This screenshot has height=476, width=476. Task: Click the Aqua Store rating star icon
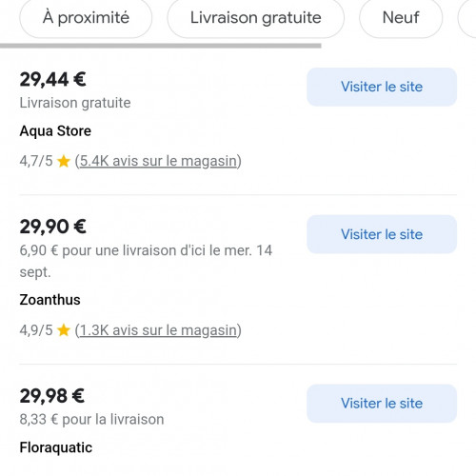pos(64,161)
